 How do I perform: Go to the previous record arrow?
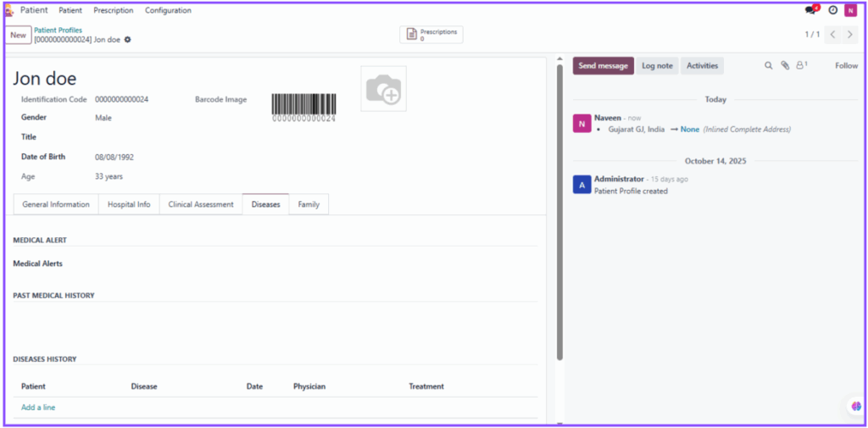click(832, 35)
